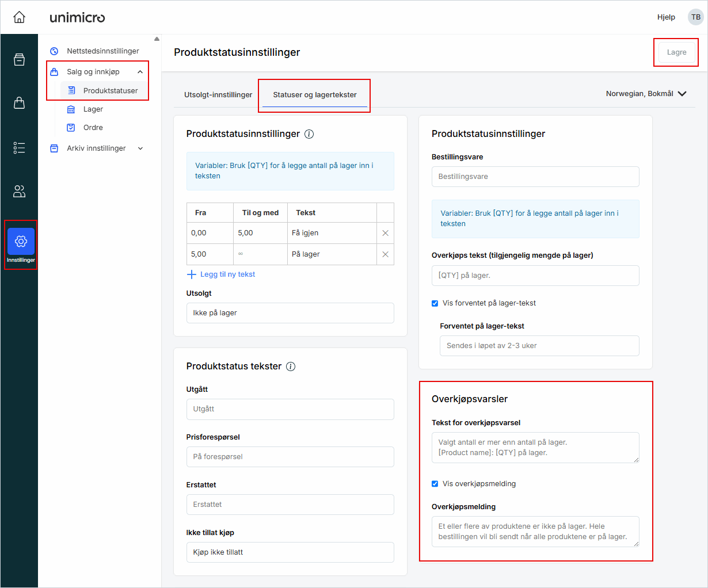This screenshot has width=708, height=588.
Task: Toggle 'Vis overkjøpsmelding' checkbox
Action: (x=435, y=484)
